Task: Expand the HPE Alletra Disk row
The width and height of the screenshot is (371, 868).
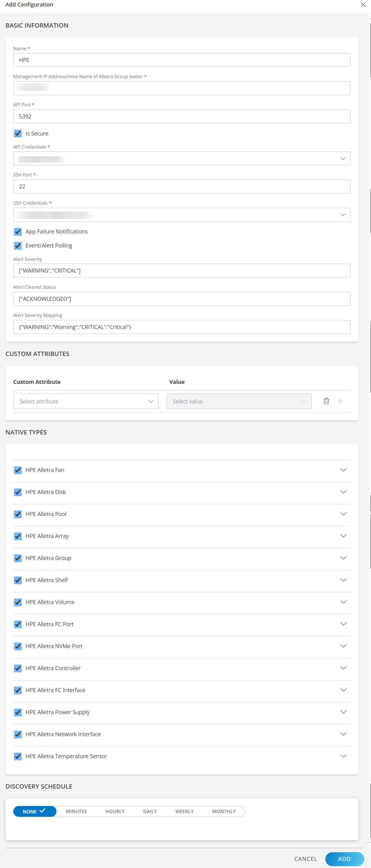Action: click(x=343, y=492)
